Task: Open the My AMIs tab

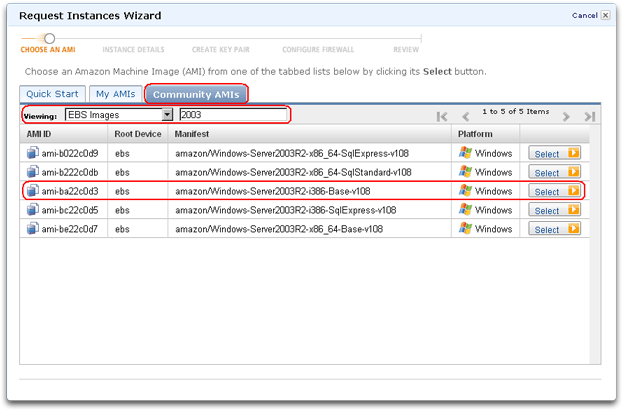Action: pyautogui.click(x=115, y=94)
